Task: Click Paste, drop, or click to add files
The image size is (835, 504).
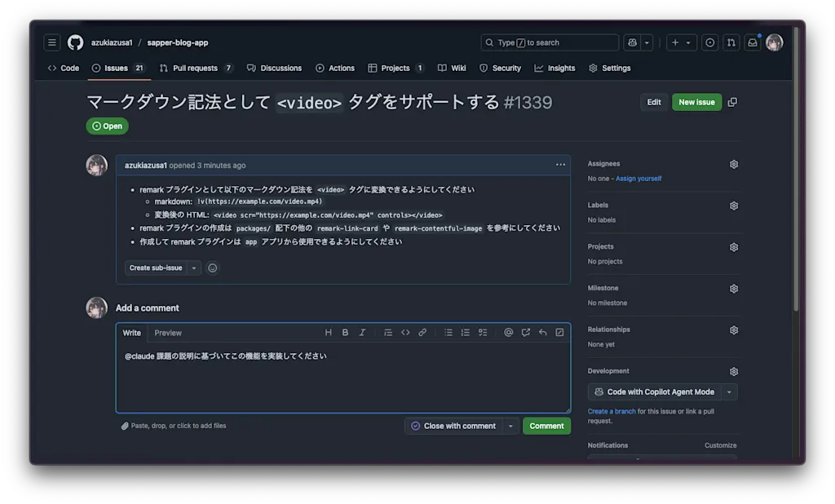Action: (174, 426)
